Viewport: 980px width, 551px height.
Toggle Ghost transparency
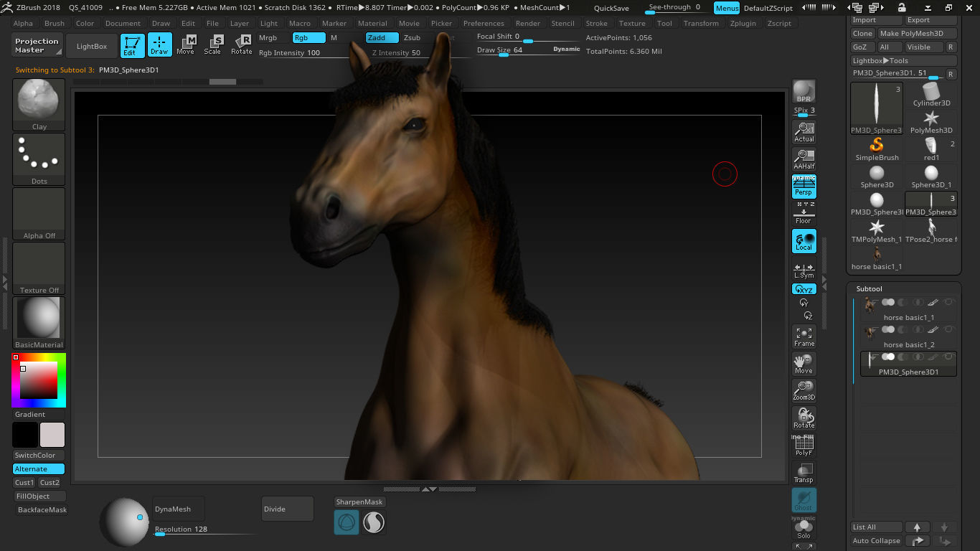[x=804, y=500]
